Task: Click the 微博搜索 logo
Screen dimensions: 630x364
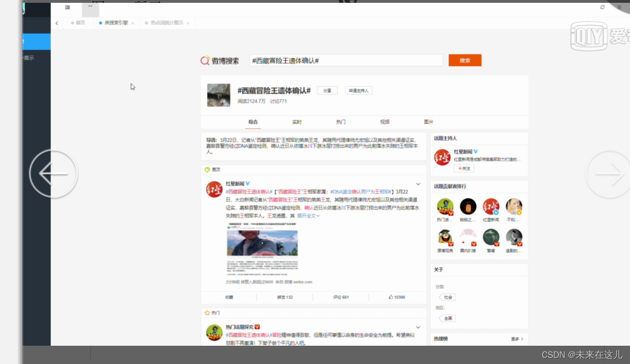Action: click(220, 60)
